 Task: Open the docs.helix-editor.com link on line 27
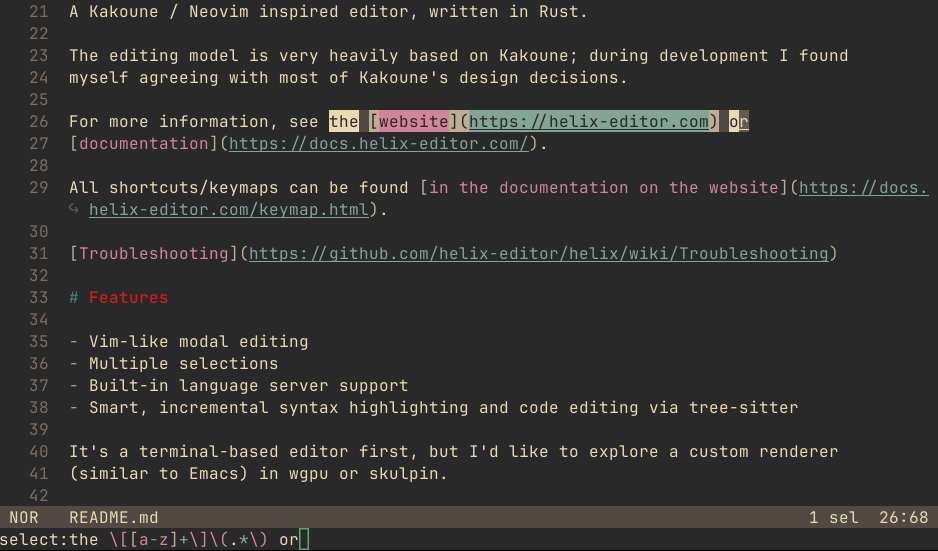pos(379,144)
